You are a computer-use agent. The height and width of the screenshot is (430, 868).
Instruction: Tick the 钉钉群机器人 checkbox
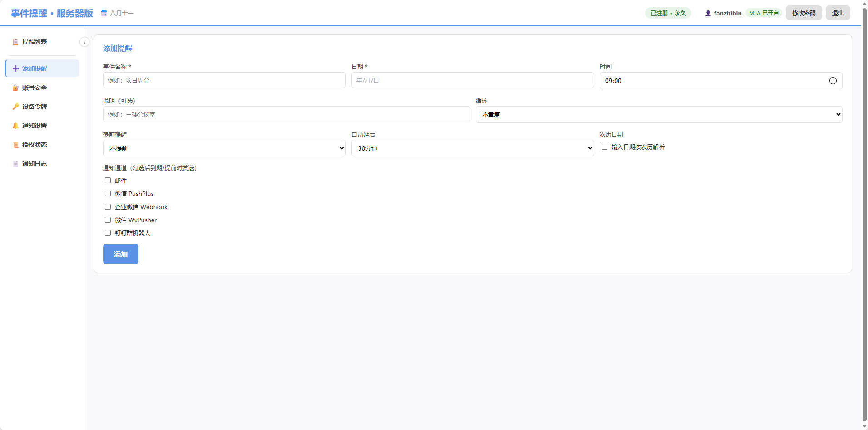(108, 233)
